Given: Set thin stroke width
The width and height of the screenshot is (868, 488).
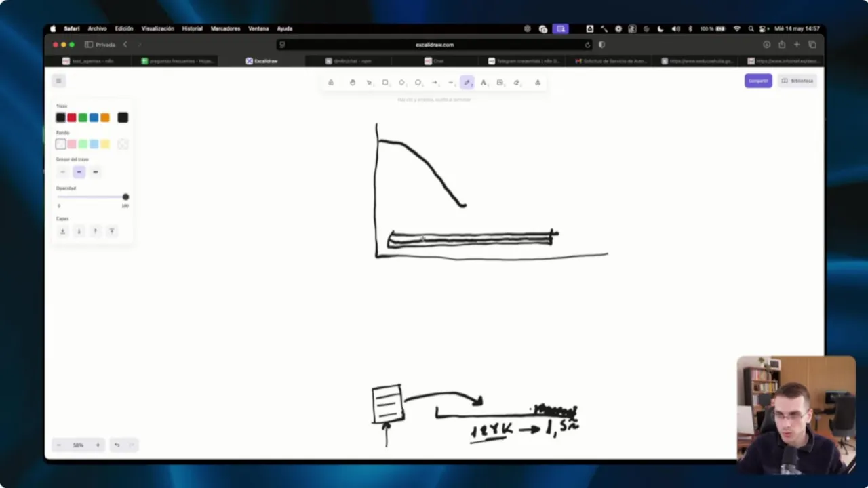Looking at the screenshot, I should [x=62, y=172].
